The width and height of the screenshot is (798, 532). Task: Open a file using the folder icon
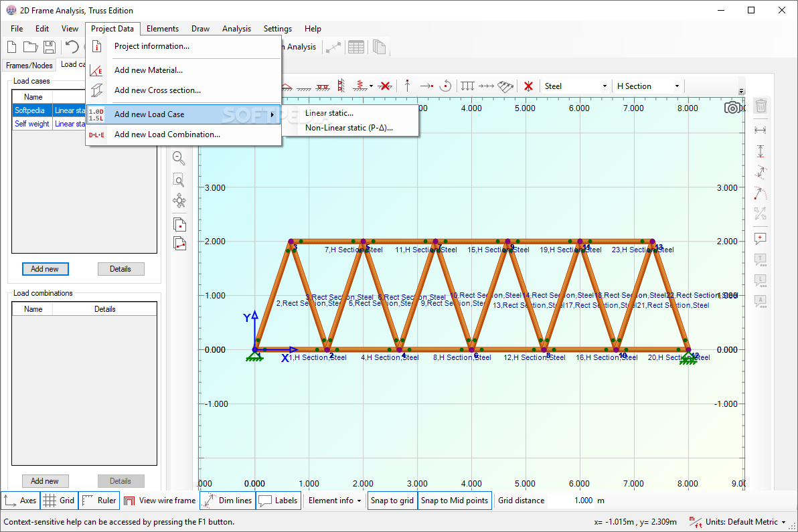[x=31, y=48]
